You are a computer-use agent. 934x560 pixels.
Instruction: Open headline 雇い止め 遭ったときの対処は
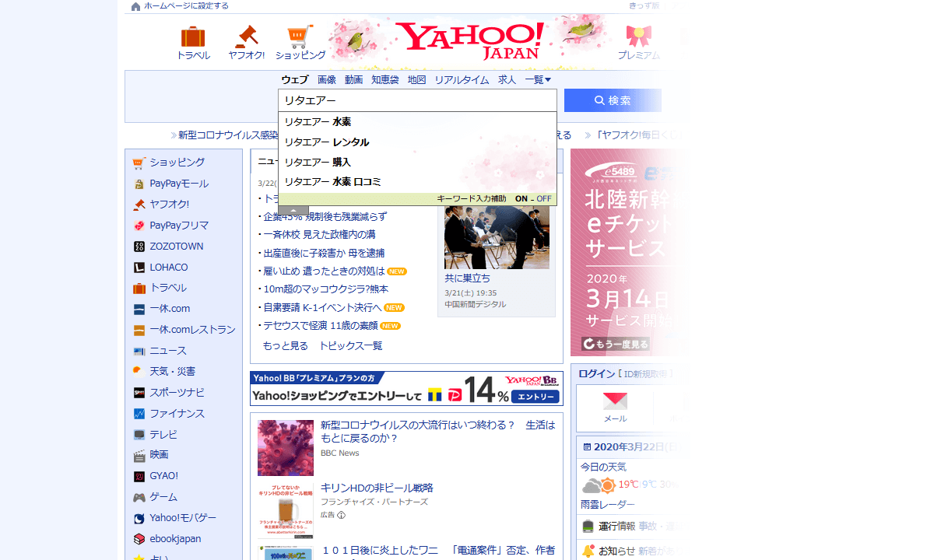point(324,271)
